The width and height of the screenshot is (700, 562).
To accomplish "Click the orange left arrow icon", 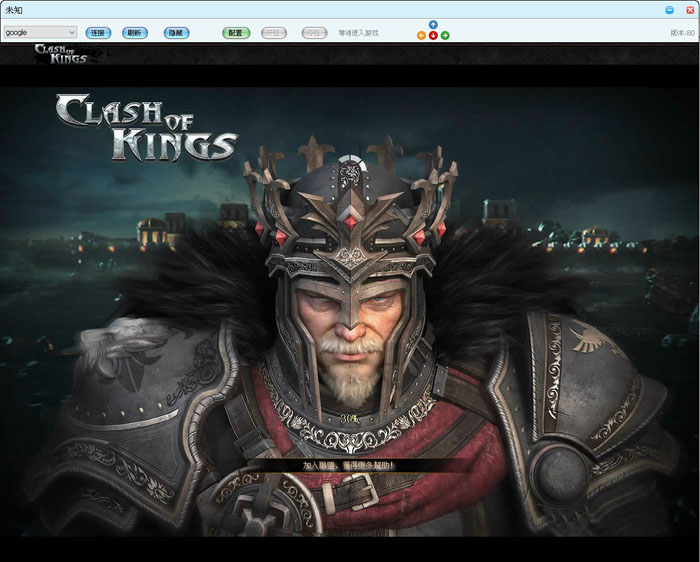I will [421, 35].
